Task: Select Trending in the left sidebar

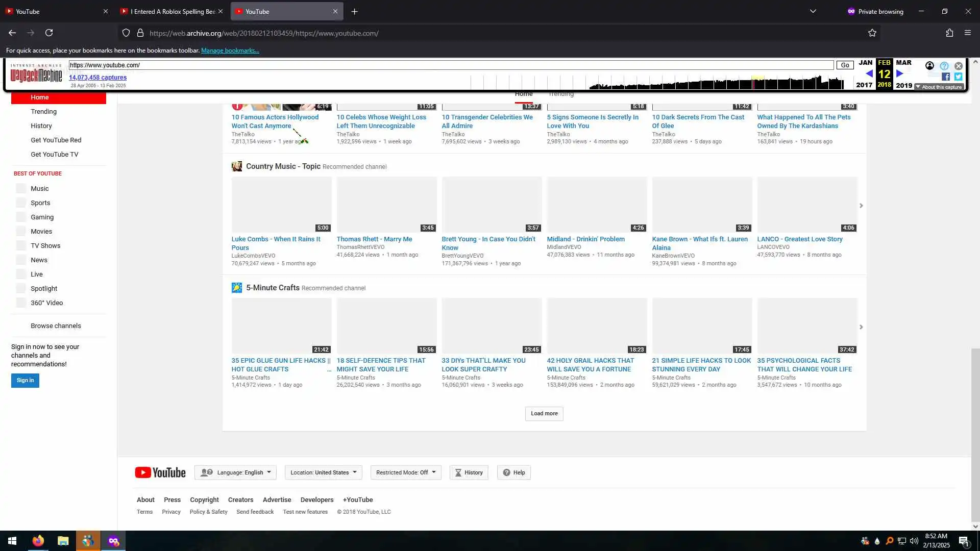Action: pos(43,112)
